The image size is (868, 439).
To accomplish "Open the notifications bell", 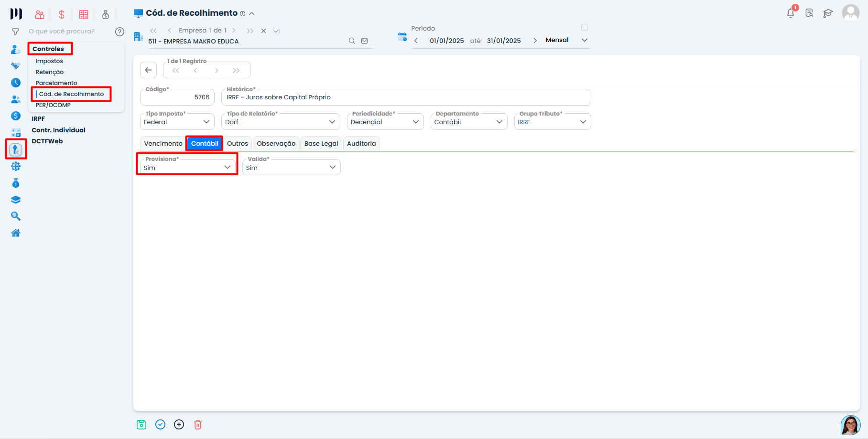I will 791,13.
